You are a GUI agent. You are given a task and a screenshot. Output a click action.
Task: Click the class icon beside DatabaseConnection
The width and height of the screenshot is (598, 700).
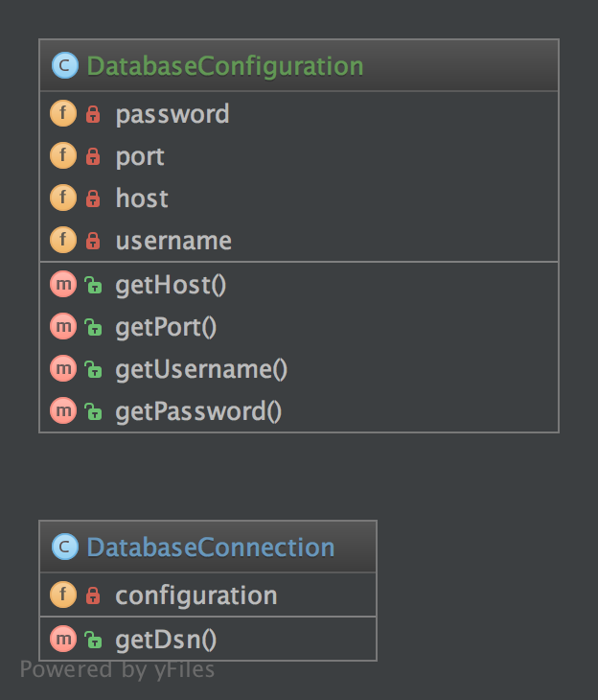click(64, 548)
